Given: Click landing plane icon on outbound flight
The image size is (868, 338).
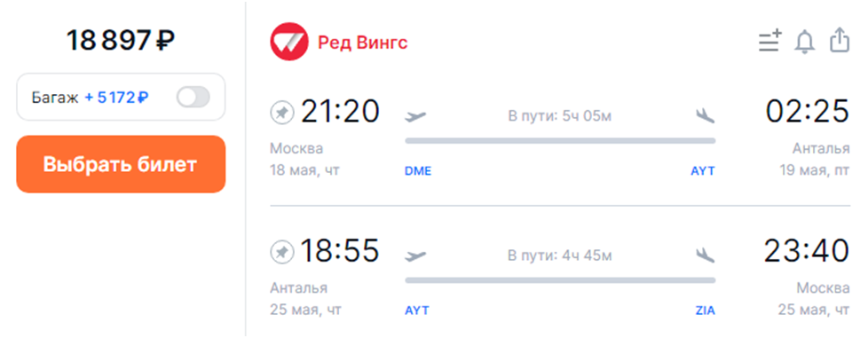Looking at the screenshot, I should 706,115.
